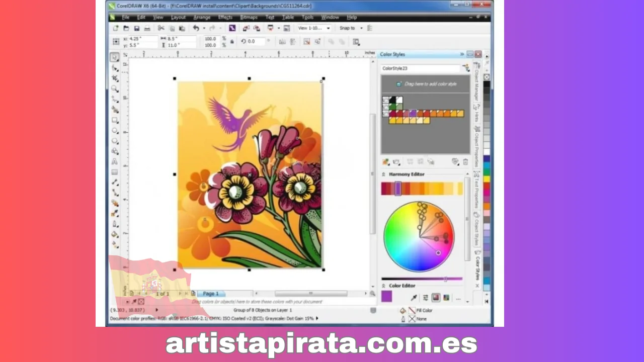This screenshot has width=644, height=362.
Task: Open the Object Manager docker tab
Action: (x=476, y=81)
